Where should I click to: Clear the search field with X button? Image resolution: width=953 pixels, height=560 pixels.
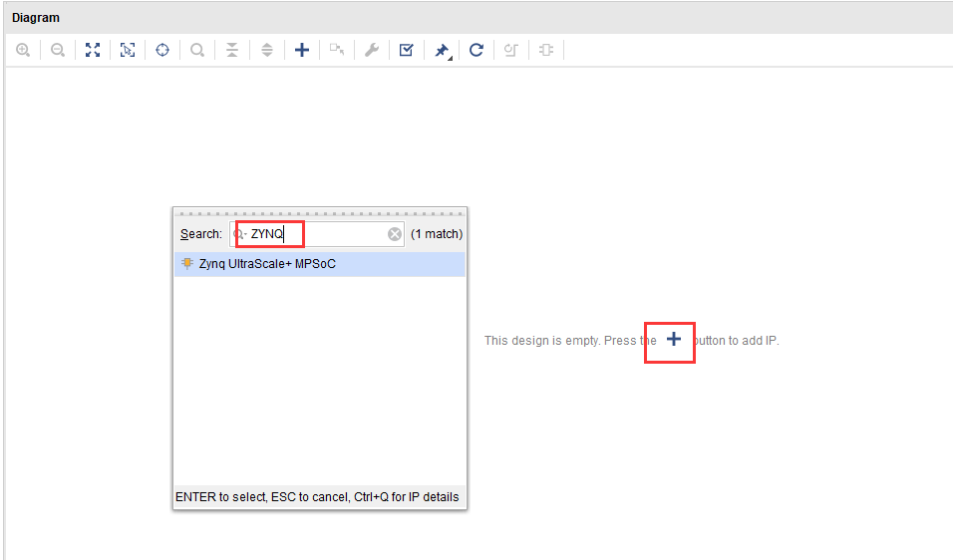point(395,234)
